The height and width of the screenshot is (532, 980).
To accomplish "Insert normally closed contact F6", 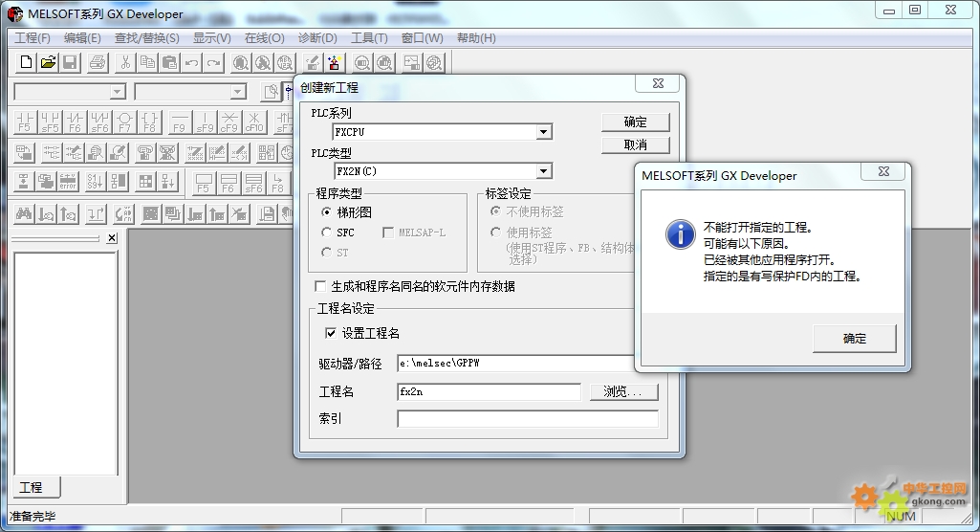I will click(x=75, y=122).
